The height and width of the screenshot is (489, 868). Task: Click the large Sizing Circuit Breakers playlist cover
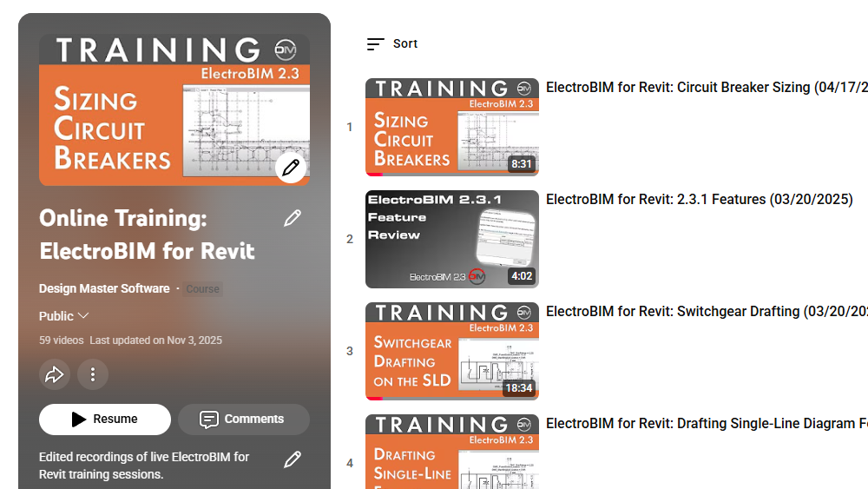point(174,109)
